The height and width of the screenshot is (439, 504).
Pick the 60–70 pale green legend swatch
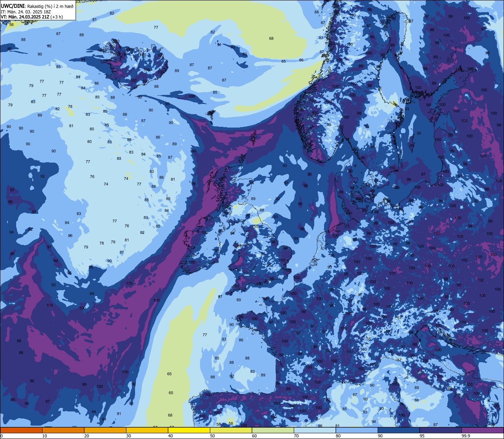point(273,430)
